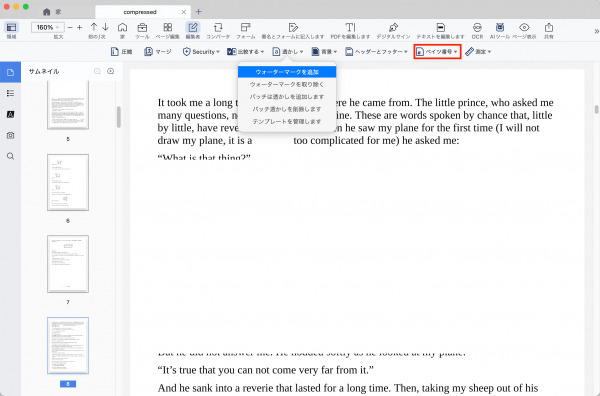This screenshot has width=600, height=396.
Task: Open the page display eye icon
Action: 524,28
